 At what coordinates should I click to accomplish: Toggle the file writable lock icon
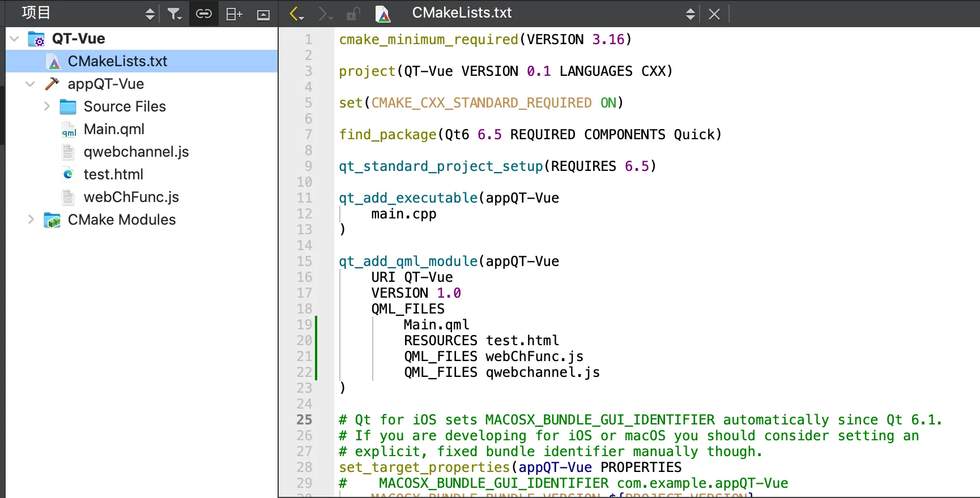point(353,14)
